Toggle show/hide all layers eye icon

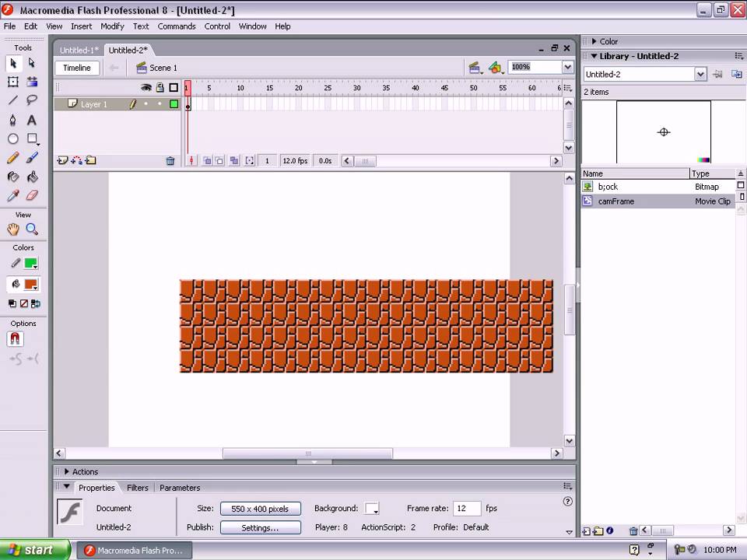click(146, 88)
